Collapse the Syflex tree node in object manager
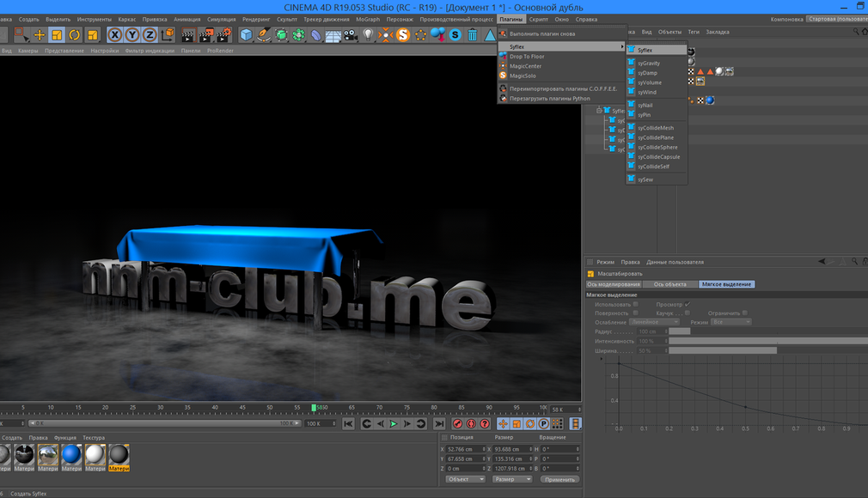This screenshot has width=868, height=498. [598, 111]
